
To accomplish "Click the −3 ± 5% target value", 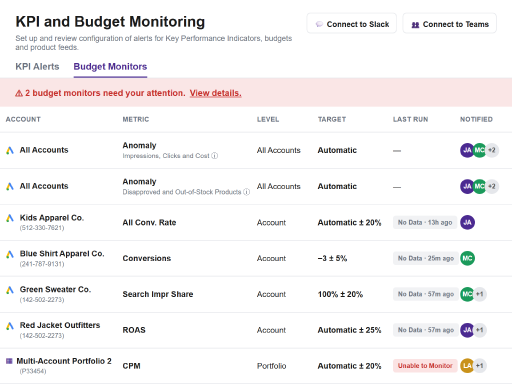I will click(x=332, y=258).
